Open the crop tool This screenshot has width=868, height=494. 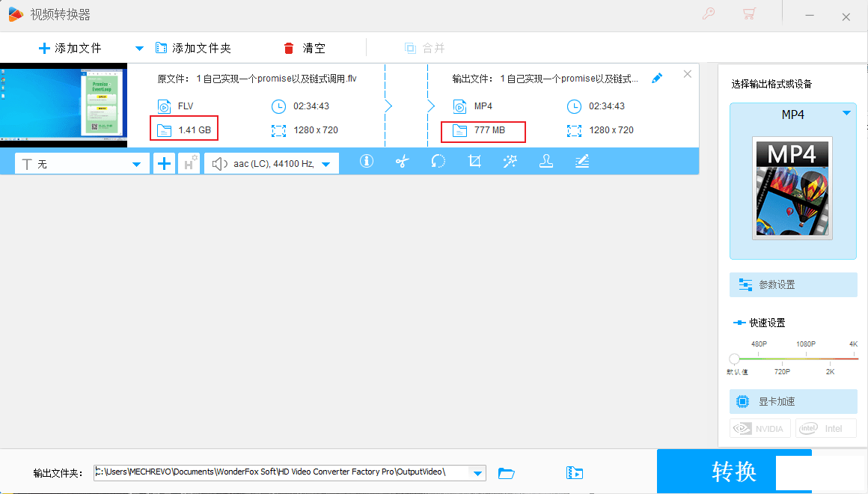[474, 161]
